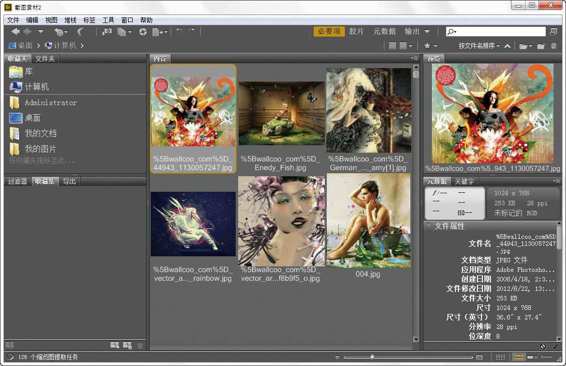Switch to the 过滤器 tab
566x366 pixels.
[18, 181]
